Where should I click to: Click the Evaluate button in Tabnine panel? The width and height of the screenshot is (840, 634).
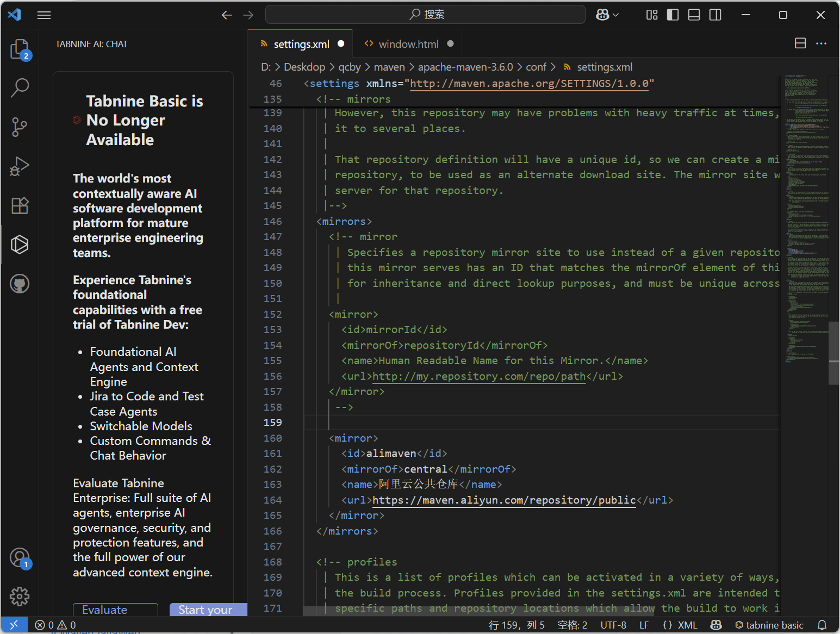(115, 610)
